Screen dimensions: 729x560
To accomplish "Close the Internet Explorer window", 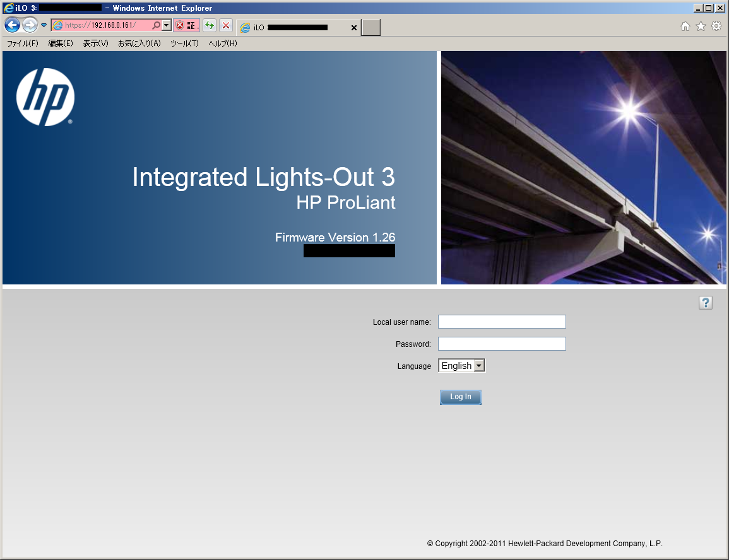I will (720, 8).
